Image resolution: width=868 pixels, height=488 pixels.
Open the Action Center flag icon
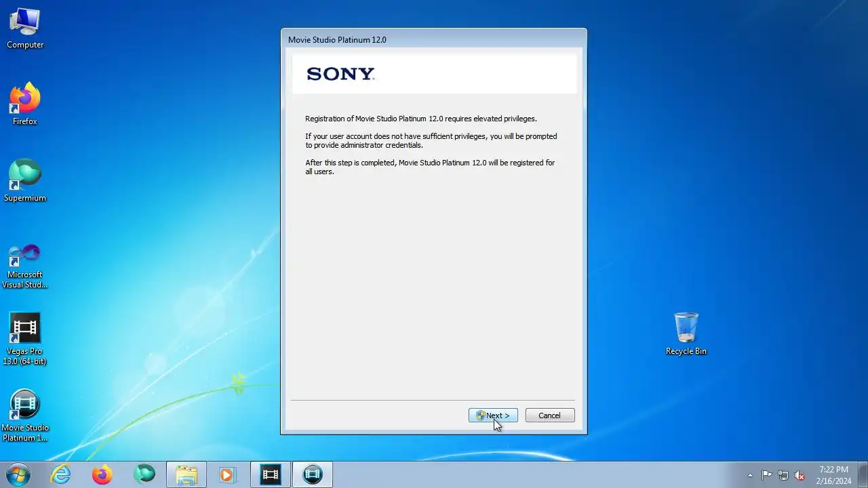click(x=766, y=475)
